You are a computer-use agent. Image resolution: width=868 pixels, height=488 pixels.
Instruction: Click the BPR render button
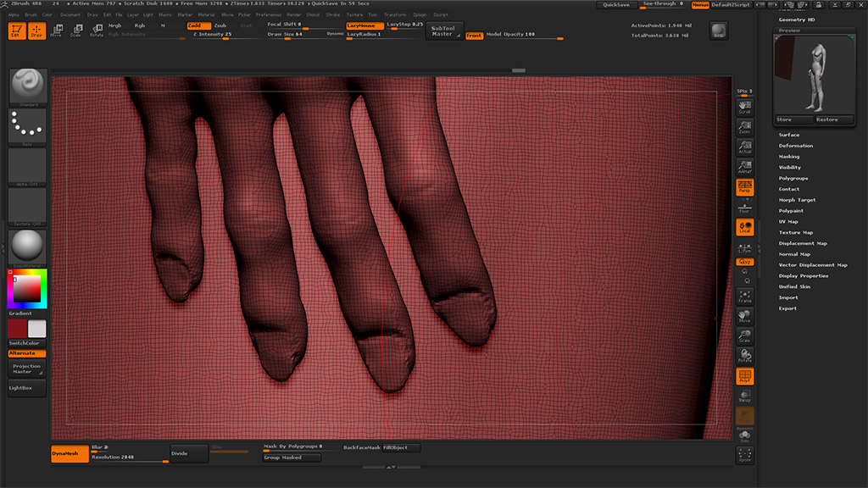pyautogui.click(x=718, y=30)
